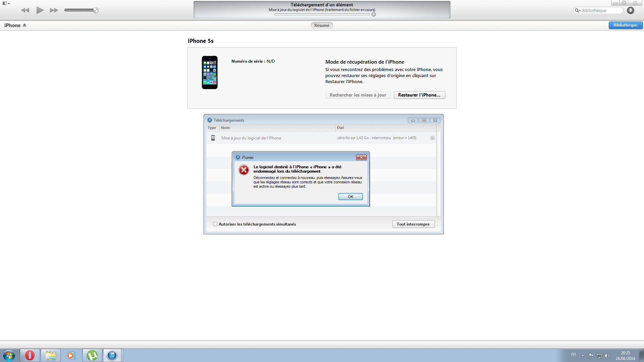644x362 pixels.
Task: Retry the interrupted download icon
Action: point(432,138)
